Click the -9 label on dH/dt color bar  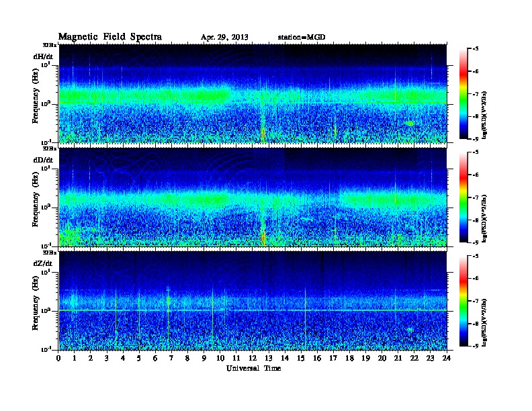point(476,139)
